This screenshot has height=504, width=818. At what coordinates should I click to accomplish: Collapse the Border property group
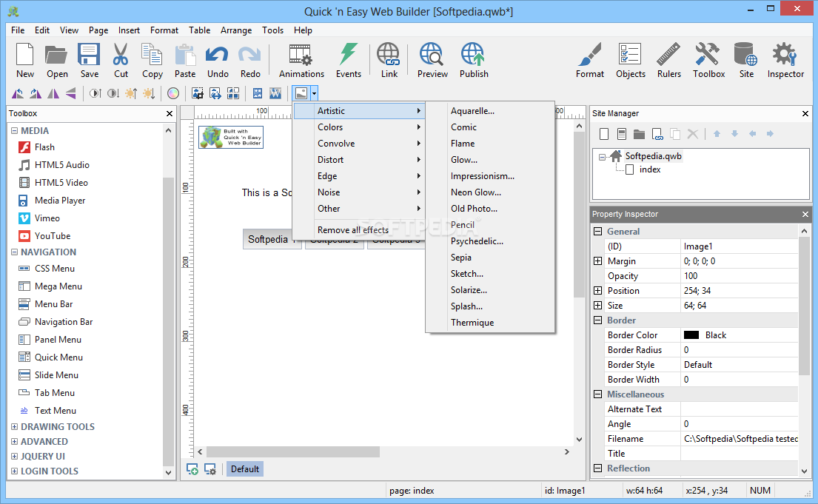click(598, 320)
